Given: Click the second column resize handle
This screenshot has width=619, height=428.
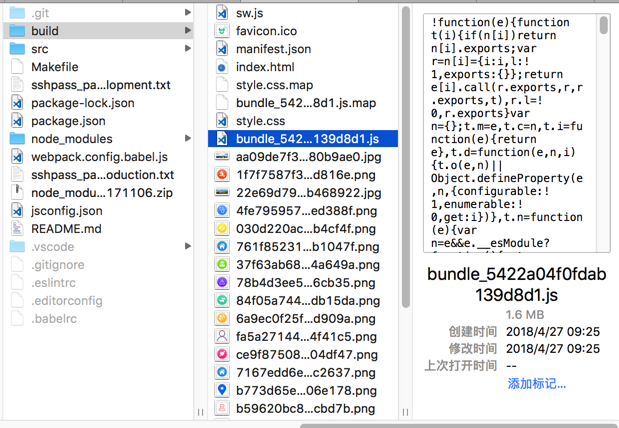Looking at the screenshot, I should coord(405,412).
